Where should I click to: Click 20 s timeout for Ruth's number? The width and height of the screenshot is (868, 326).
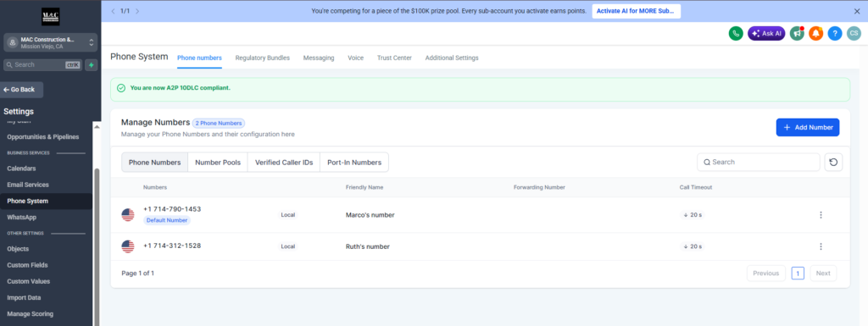coord(693,246)
